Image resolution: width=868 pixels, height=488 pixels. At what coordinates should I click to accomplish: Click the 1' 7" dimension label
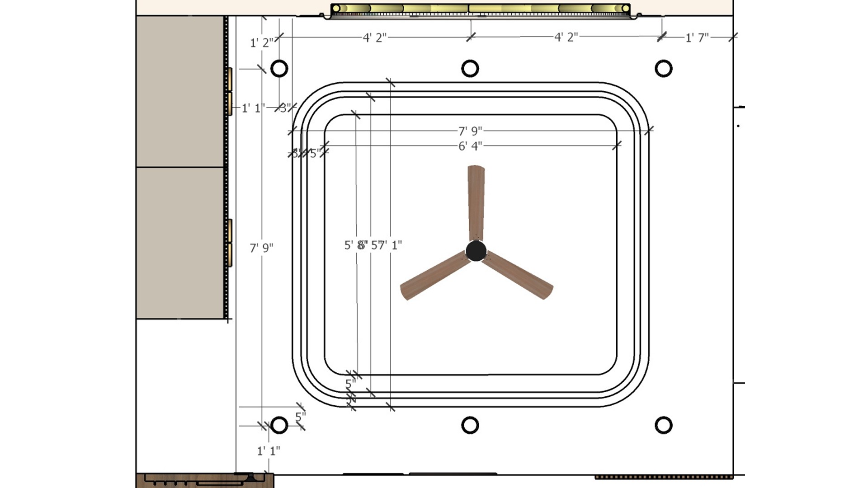(x=697, y=38)
